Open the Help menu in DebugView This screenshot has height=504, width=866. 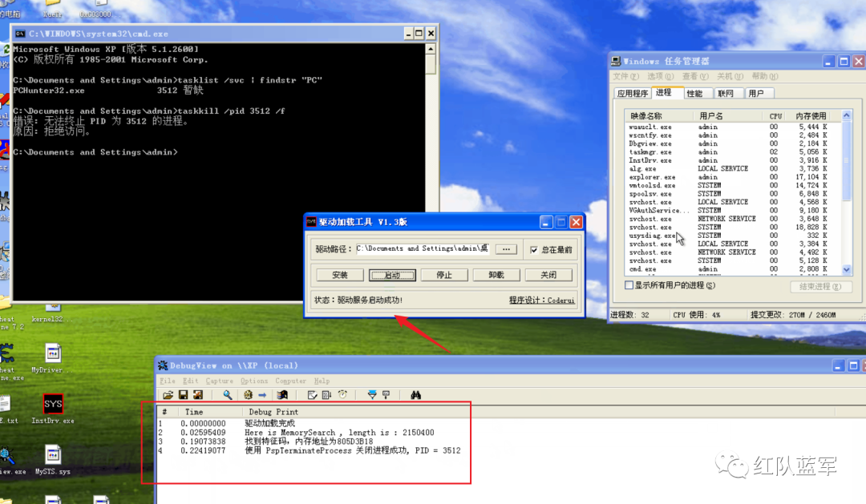click(322, 381)
